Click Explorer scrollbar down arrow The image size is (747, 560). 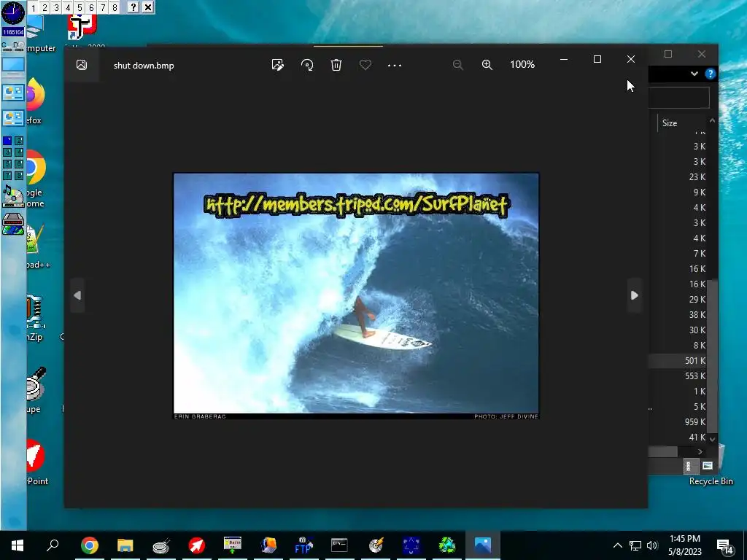coord(712,439)
